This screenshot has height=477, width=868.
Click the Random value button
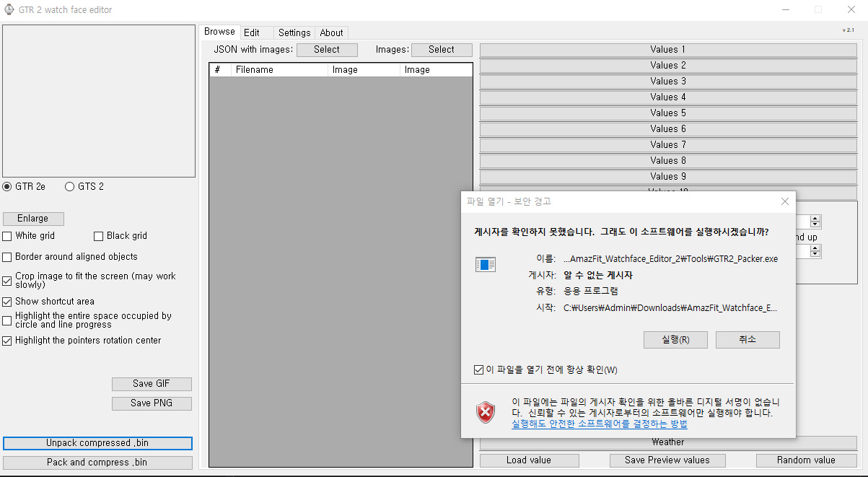click(806, 460)
